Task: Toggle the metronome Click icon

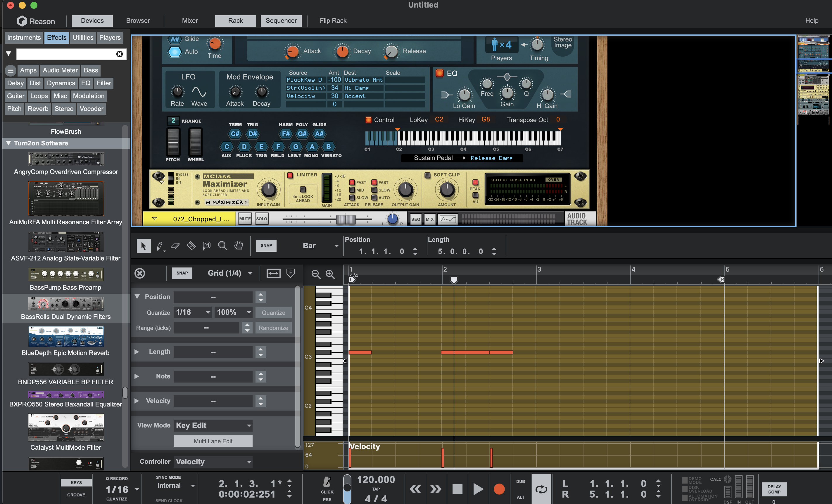Action: (327, 482)
